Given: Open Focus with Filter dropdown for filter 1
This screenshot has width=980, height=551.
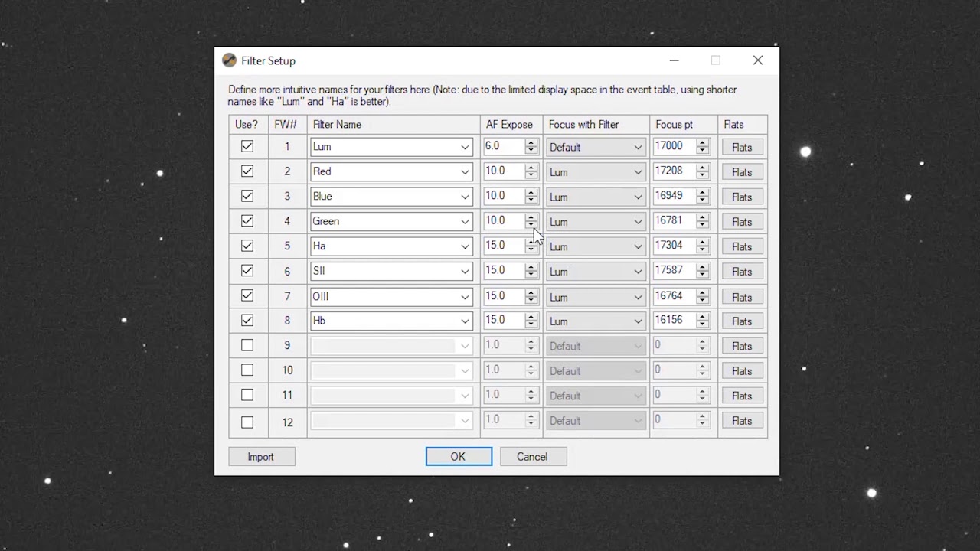Looking at the screenshot, I should [596, 147].
